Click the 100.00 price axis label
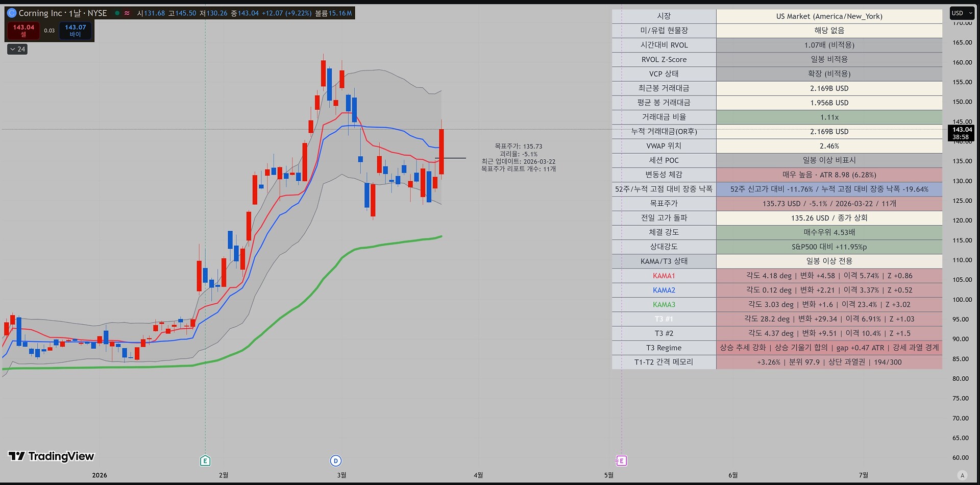 click(x=962, y=300)
